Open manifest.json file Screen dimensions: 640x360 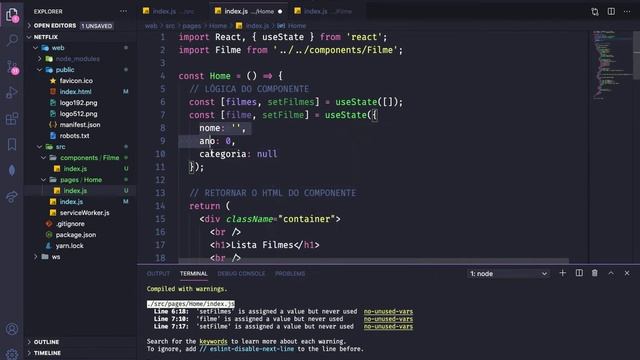tap(80, 125)
